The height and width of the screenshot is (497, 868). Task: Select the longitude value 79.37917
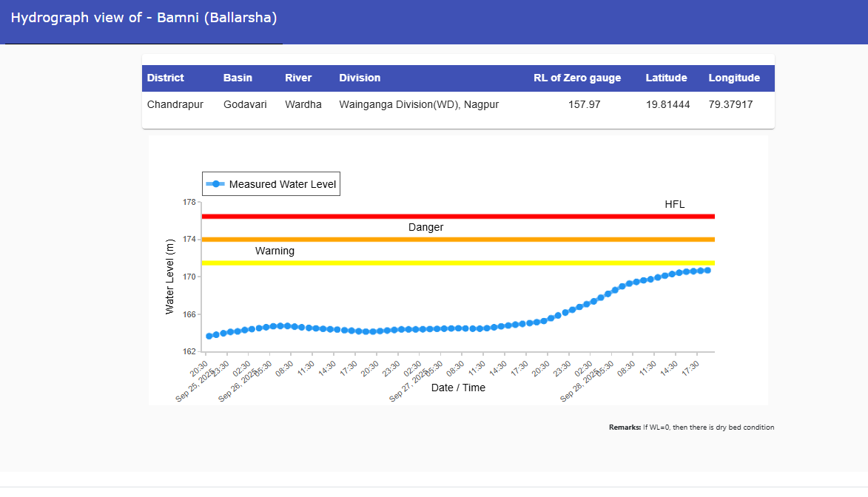(730, 104)
